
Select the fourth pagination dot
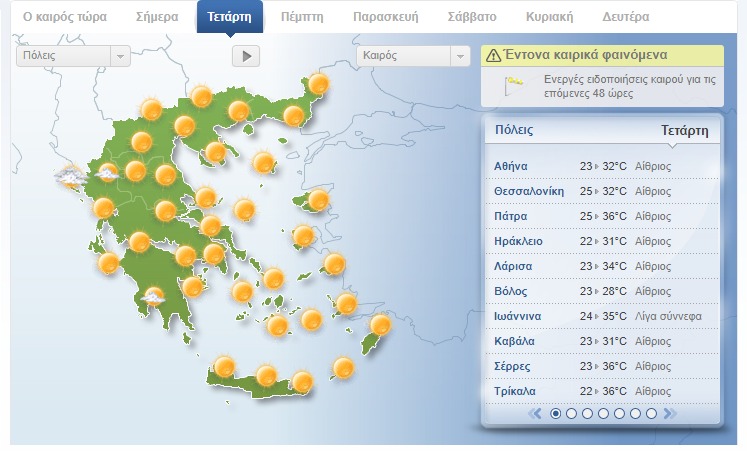pos(604,413)
